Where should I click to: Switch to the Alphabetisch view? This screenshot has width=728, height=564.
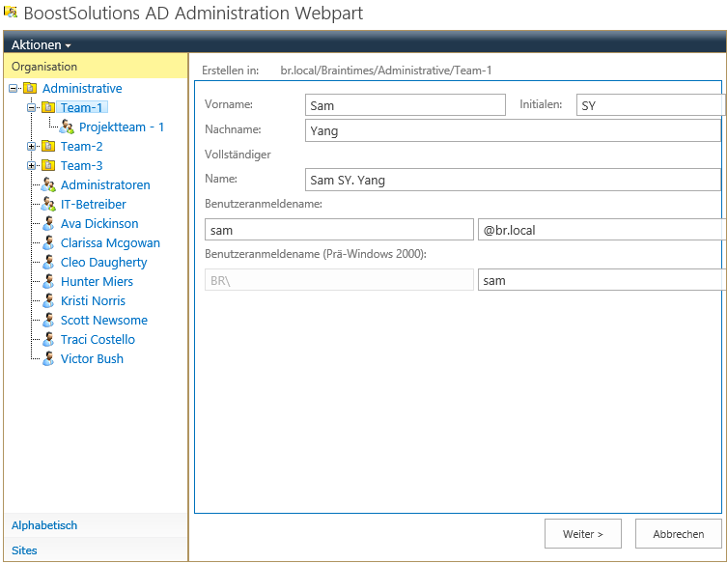(44, 525)
